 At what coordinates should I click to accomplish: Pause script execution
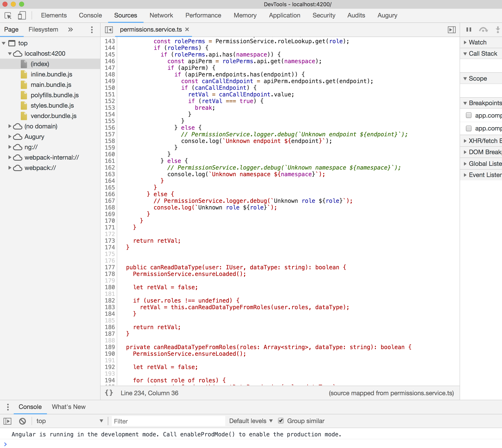469,30
